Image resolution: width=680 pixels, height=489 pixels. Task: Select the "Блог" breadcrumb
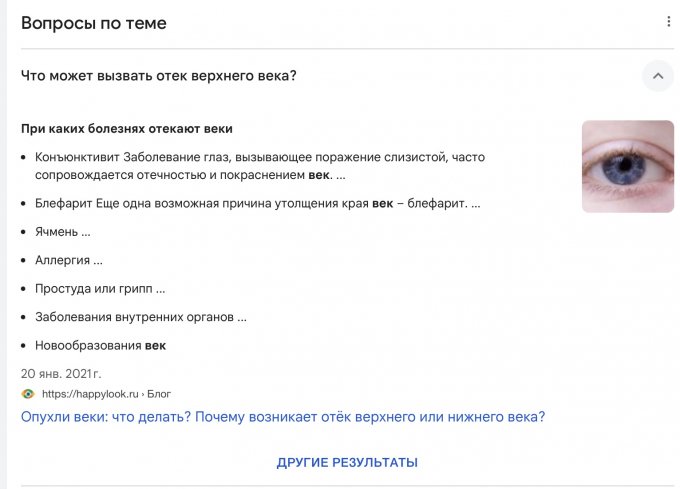point(159,394)
